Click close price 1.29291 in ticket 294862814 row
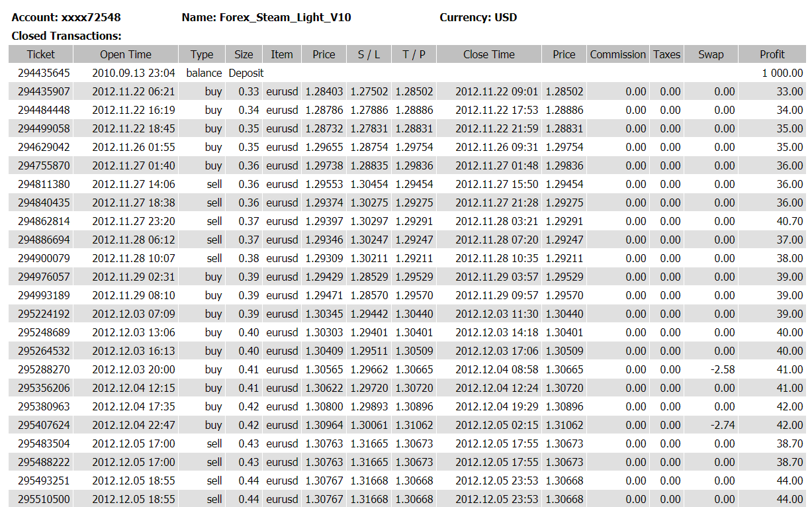Viewport: 812px width, 507px height. (x=564, y=221)
